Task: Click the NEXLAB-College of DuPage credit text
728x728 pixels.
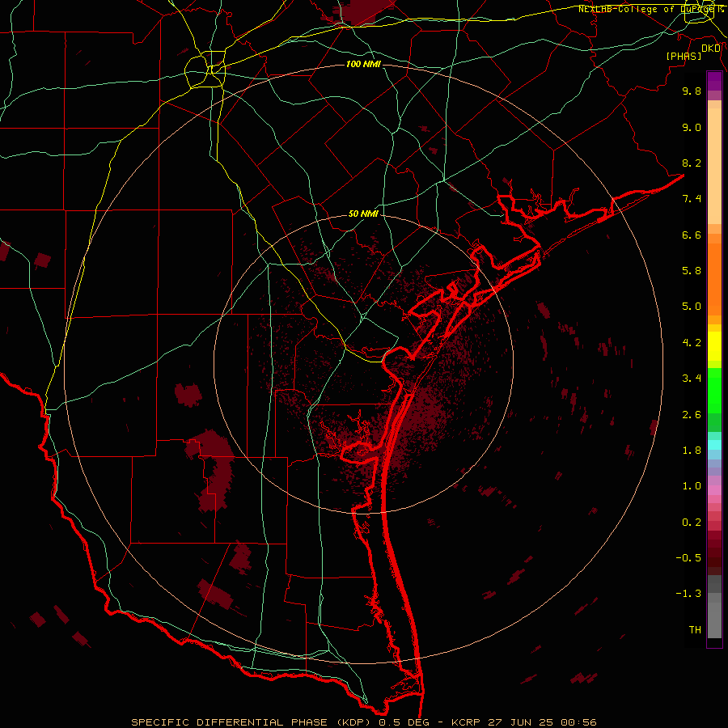Action: (x=650, y=9)
